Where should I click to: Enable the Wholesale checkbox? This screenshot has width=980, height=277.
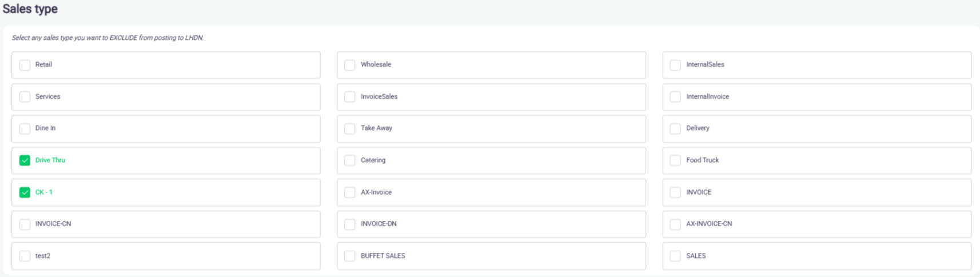point(350,65)
